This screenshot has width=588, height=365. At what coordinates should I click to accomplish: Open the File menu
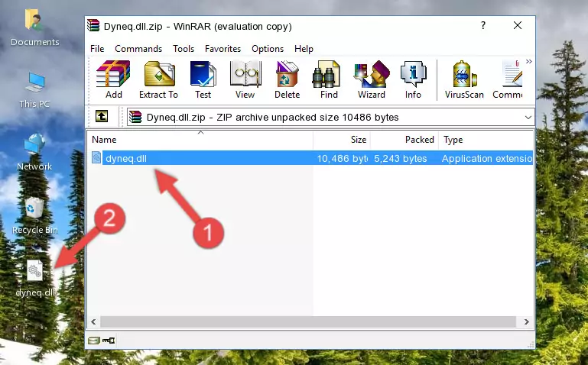(x=97, y=49)
